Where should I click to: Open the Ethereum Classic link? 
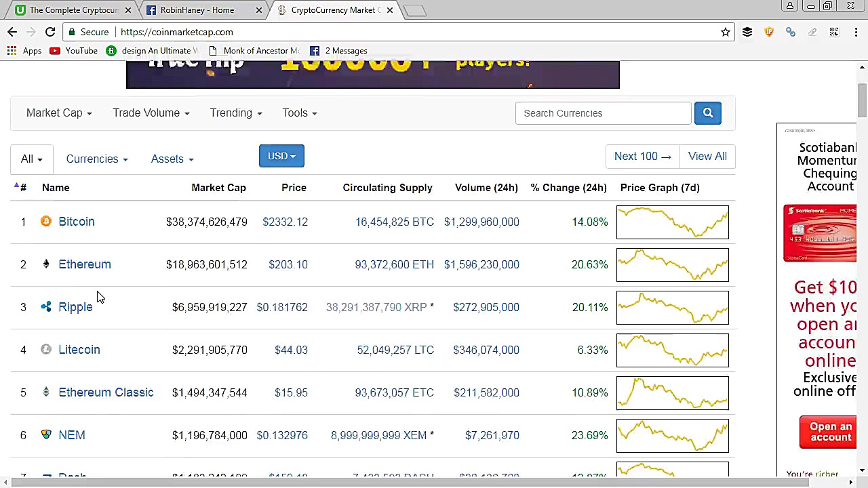[x=106, y=392]
